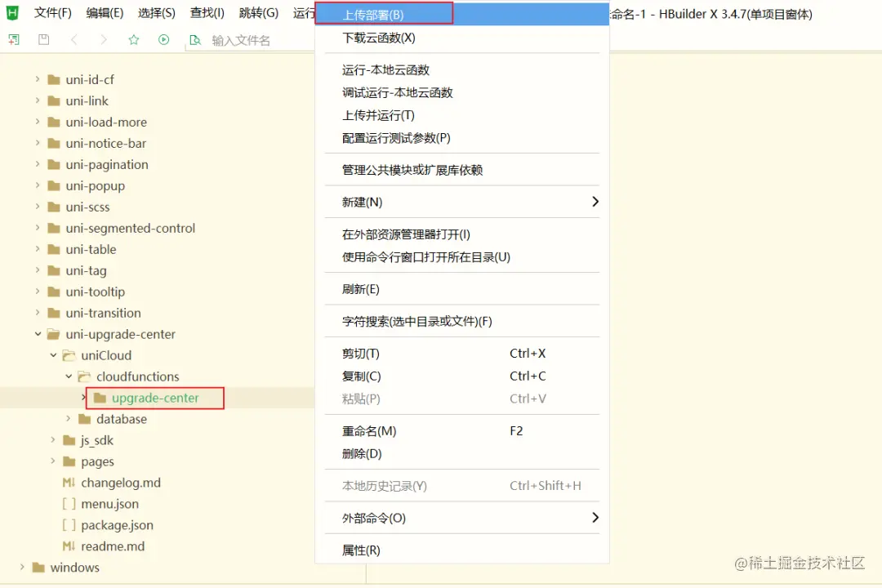This screenshot has height=588, width=882.
Task: Open the 编辑(E) menu
Action: (x=105, y=13)
